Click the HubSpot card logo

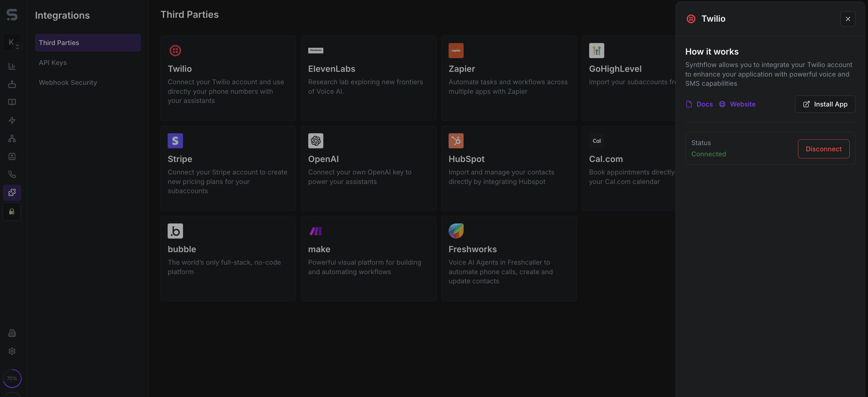[456, 141]
